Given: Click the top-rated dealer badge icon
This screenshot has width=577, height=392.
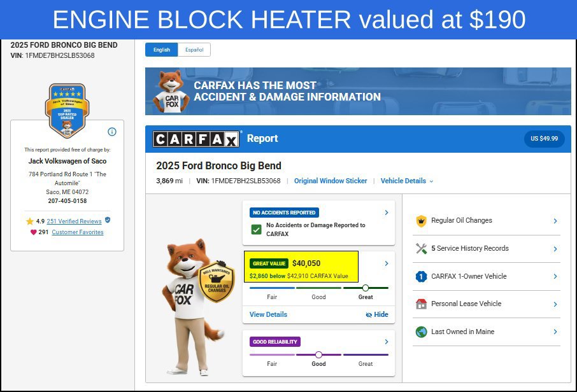Looking at the screenshot, I should pyautogui.click(x=67, y=111).
